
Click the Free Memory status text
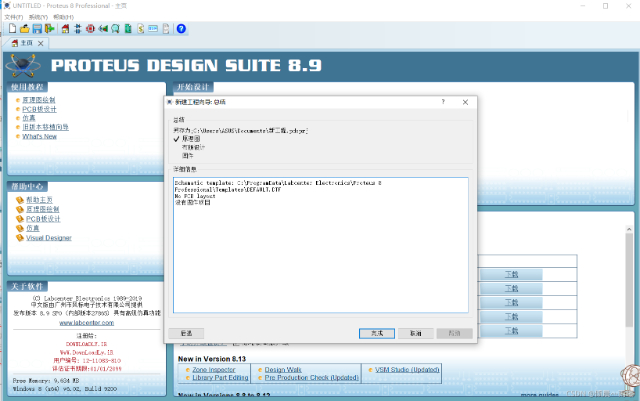46,381
